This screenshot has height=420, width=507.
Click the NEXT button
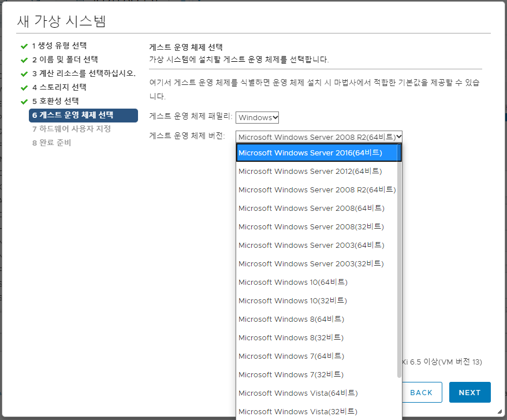(x=470, y=392)
